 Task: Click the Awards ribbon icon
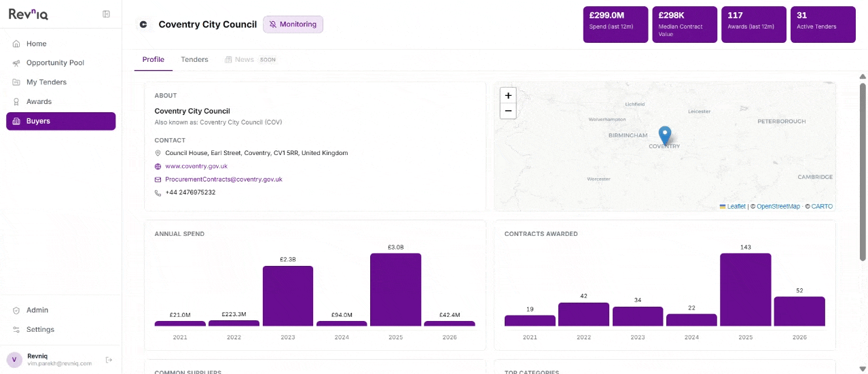(16, 101)
